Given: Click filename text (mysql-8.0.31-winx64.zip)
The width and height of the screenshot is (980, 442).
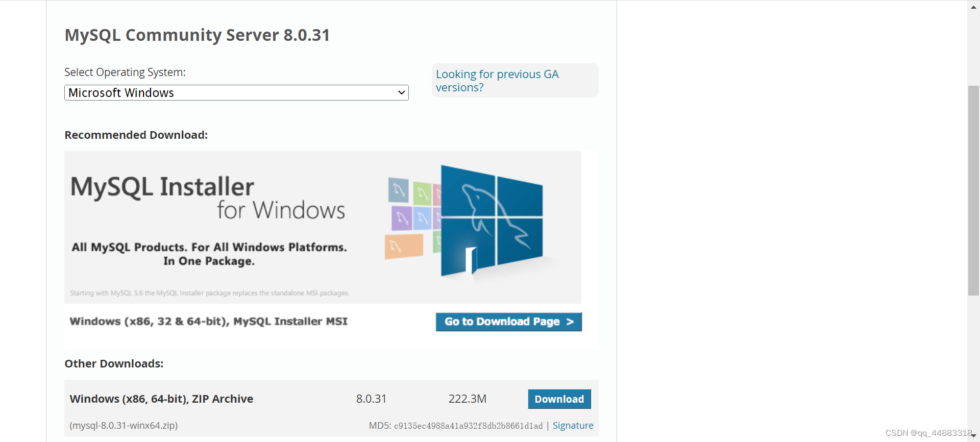Looking at the screenshot, I should pos(124,425).
